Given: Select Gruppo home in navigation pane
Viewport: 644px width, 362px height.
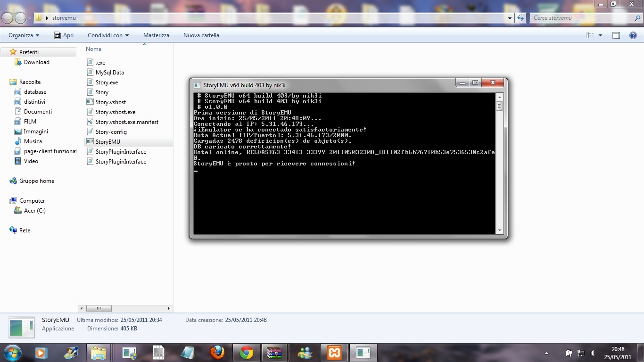Looking at the screenshot, I should click(36, 181).
